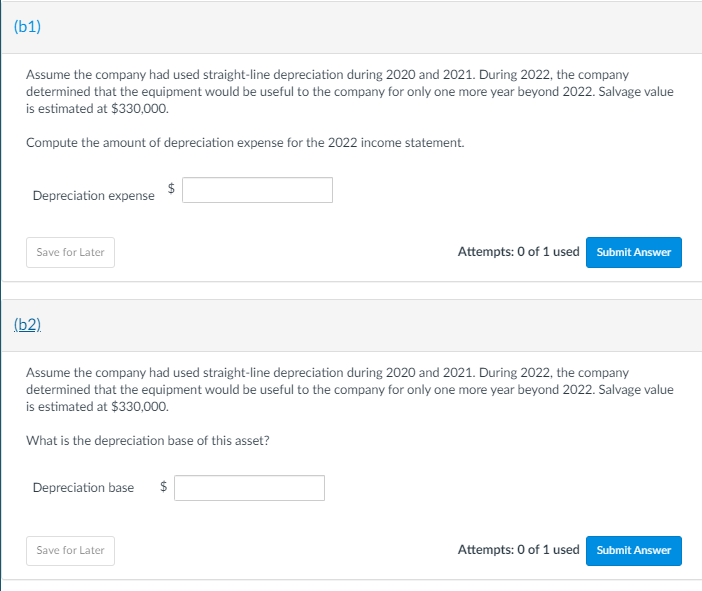Click the (b1) paragraph about straight-line depreciation
This screenshot has height=591, width=702.
point(349,91)
